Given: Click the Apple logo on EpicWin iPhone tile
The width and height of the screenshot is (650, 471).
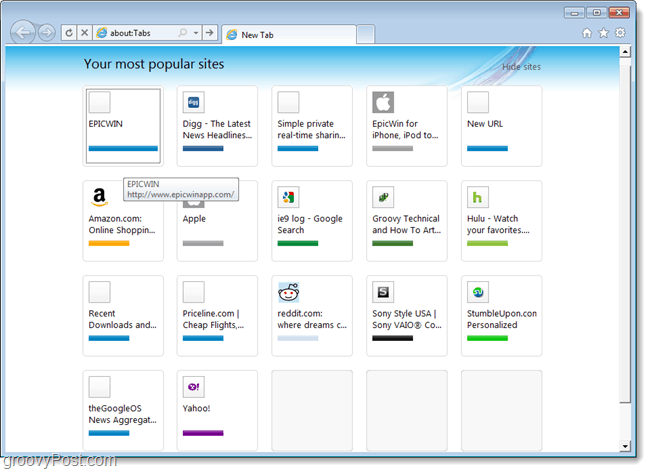Looking at the screenshot, I should coord(383,102).
